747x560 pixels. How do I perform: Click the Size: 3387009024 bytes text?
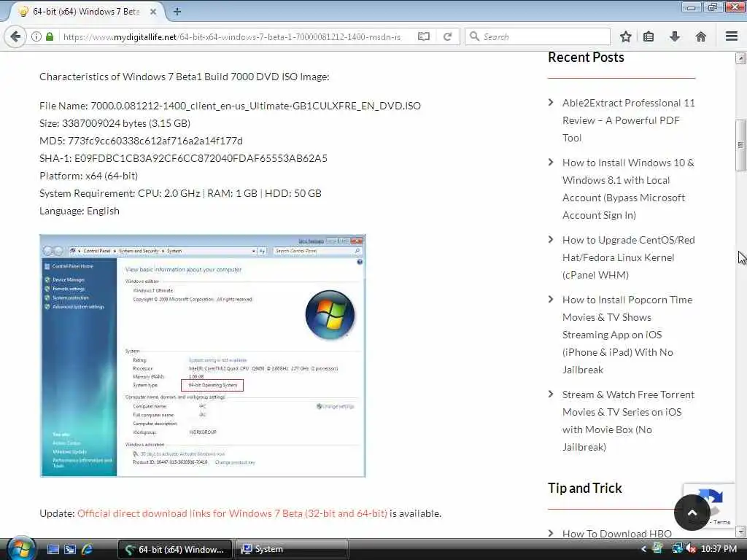point(115,123)
